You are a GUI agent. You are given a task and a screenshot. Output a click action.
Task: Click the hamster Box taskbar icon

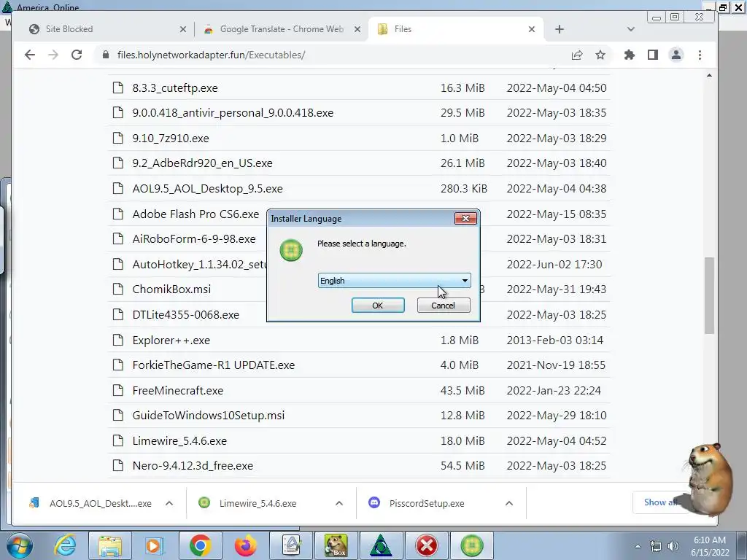point(336,545)
